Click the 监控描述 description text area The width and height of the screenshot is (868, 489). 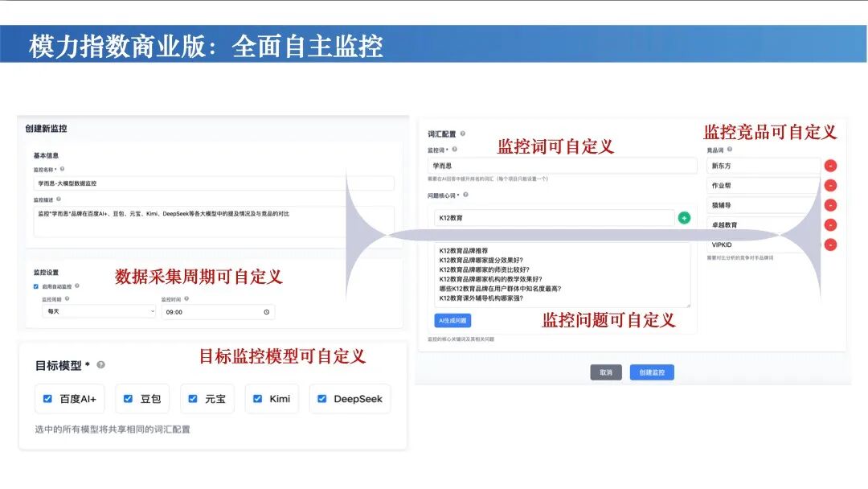(x=214, y=221)
